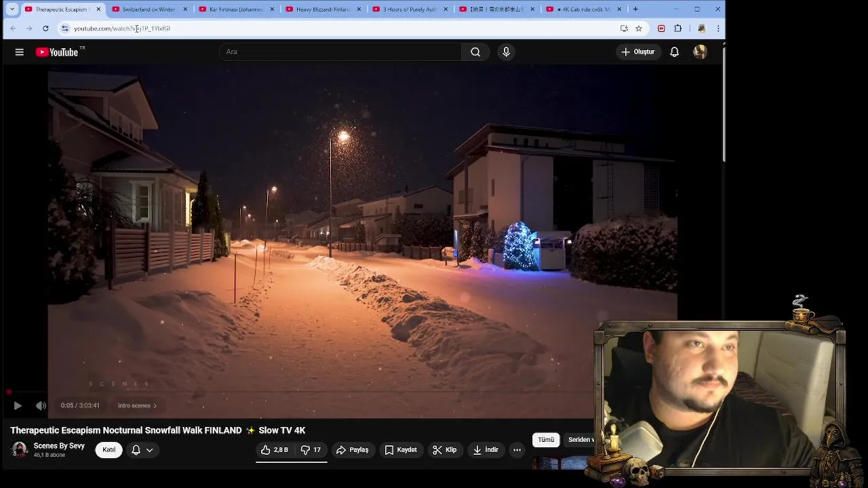Switch to the 3 Hours of Purely tab
The width and height of the screenshot is (868, 488).
tap(410, 9)
